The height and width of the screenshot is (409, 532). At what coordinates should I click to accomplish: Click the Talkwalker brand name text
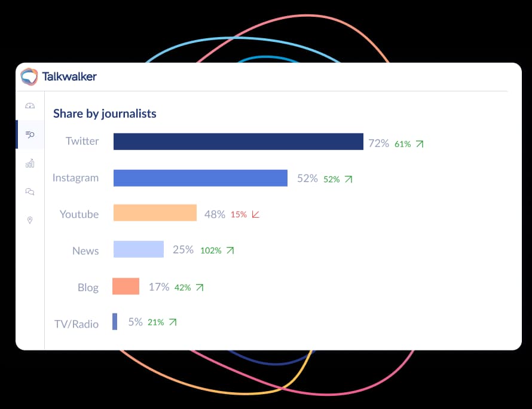pos(69,77)
